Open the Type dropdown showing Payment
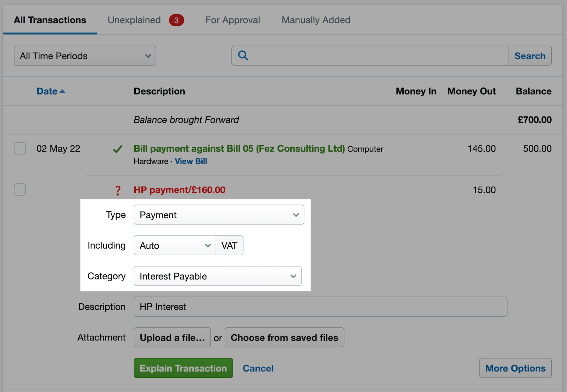The image size is (567, 392). pos(219,215)
